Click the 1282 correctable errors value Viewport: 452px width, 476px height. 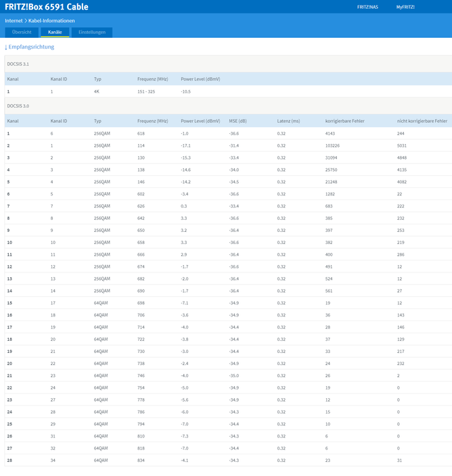(x=330, y=194)
